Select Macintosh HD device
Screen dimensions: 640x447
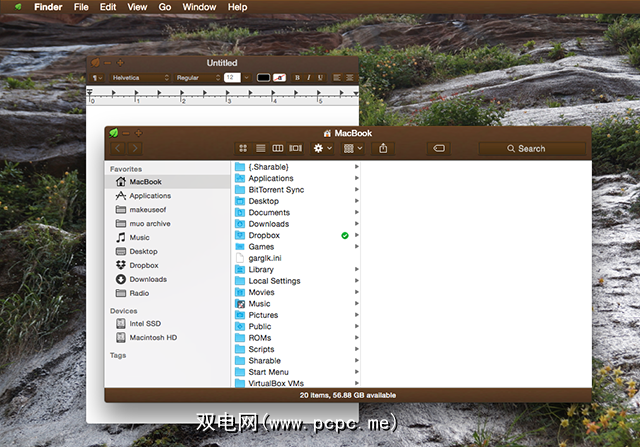167,338
